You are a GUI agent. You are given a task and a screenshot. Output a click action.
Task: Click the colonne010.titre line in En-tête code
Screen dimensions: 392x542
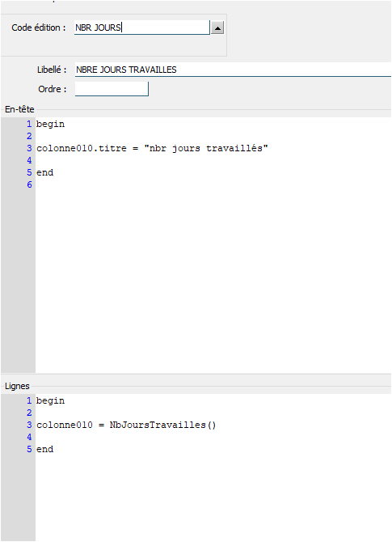click(x=152, y=148)
